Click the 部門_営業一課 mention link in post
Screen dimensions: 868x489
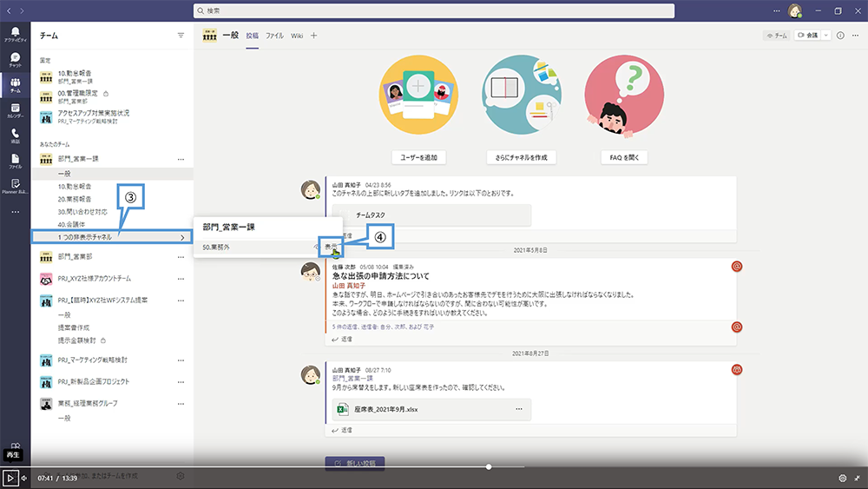[x=352, y=378]
